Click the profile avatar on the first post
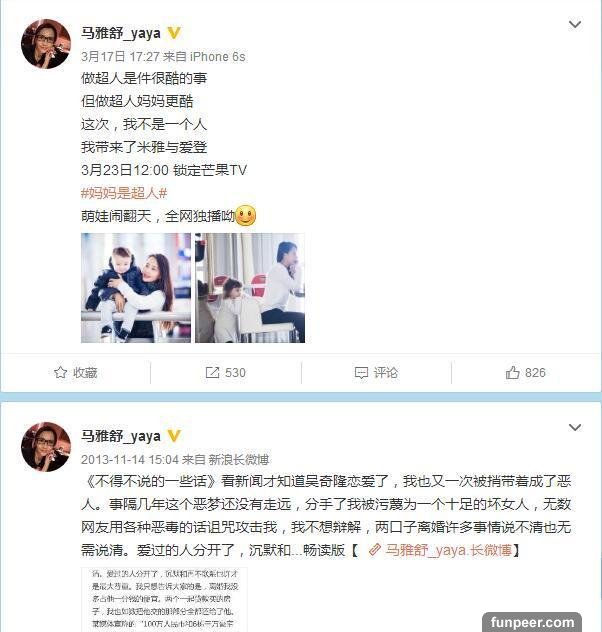The width and height of the screenshot is (602, 632). (46, 44)
